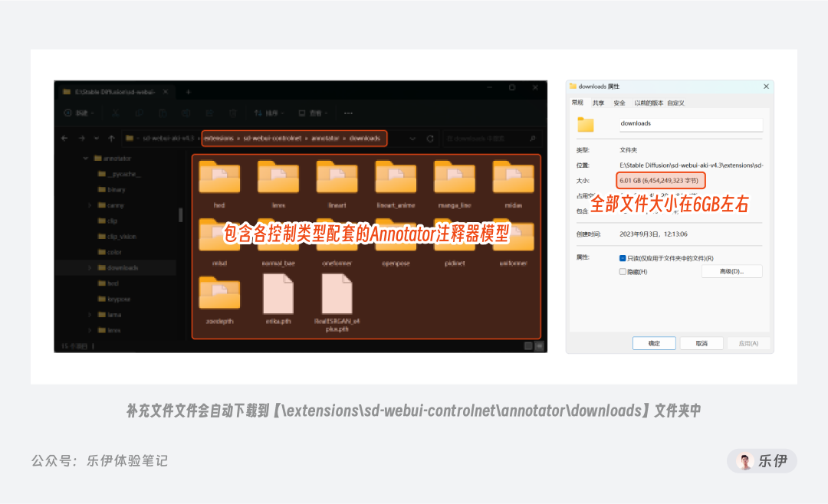Click the 高级(D) Advanced button
The image size is (828, 504).
(x=731, y=270)
